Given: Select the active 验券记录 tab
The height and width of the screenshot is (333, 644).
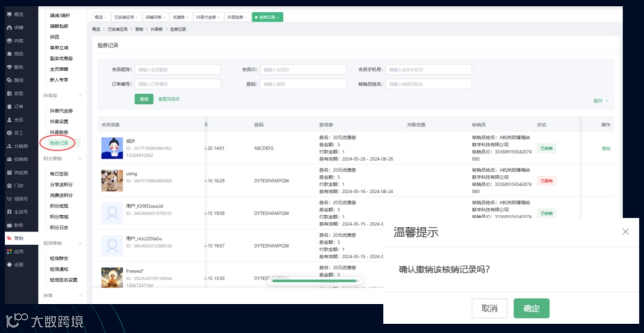Looking at the screenshot, I should point(267,17).
